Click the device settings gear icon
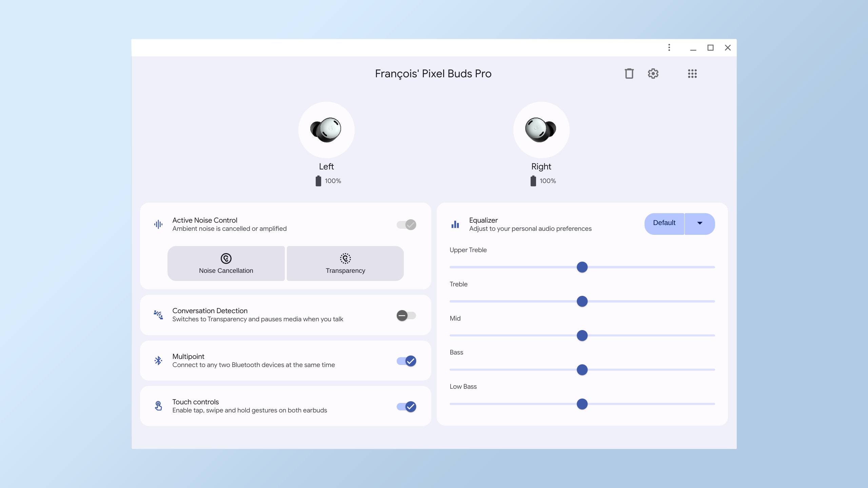The width and height of the screenshot is (868, 488). (x=653, y=73)
